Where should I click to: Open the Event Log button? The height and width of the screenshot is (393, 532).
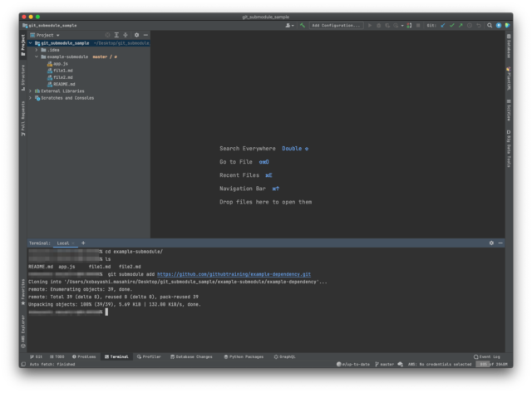point(486,356)
